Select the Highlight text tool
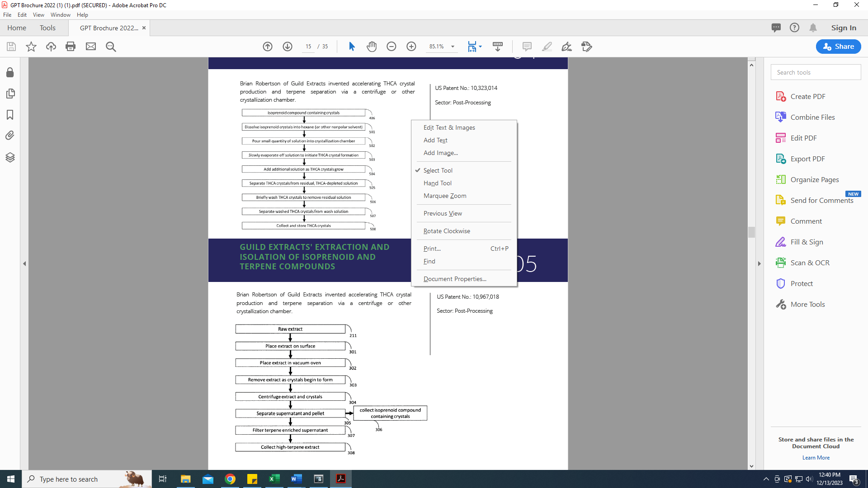 coord(547,47)
